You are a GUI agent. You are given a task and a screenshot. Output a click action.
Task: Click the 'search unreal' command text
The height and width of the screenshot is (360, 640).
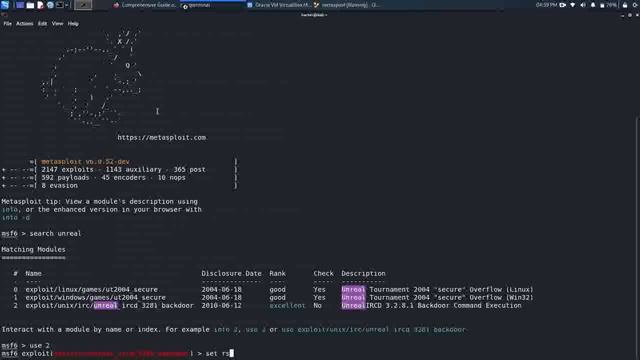55,233
